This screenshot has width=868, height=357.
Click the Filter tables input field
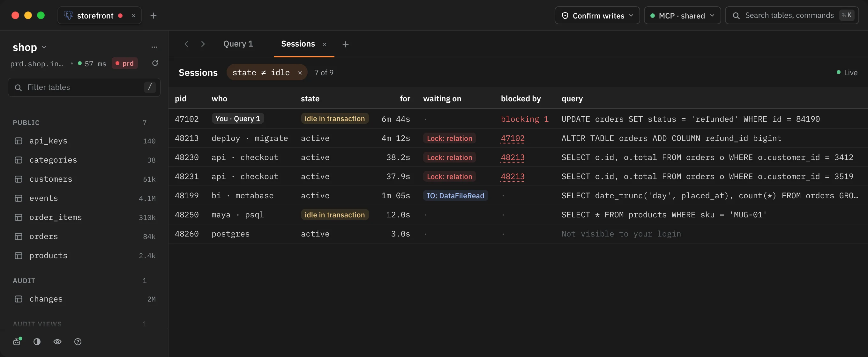pos(84,87)
